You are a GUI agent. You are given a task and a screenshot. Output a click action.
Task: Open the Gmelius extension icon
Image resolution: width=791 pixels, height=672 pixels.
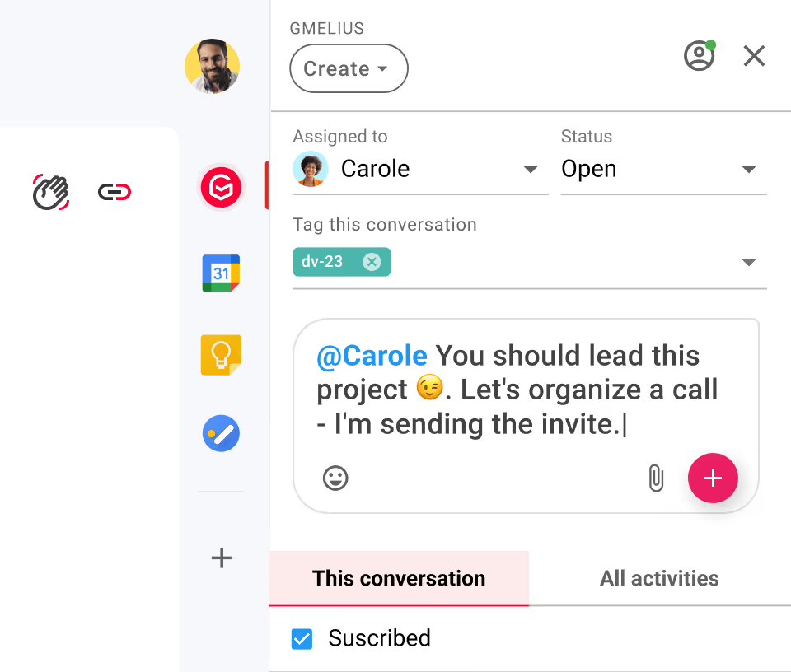220,186
